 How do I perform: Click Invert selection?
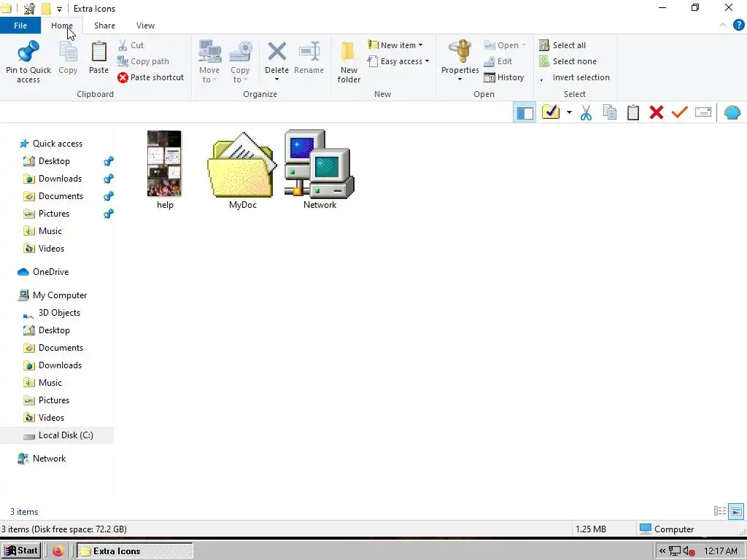575,77
